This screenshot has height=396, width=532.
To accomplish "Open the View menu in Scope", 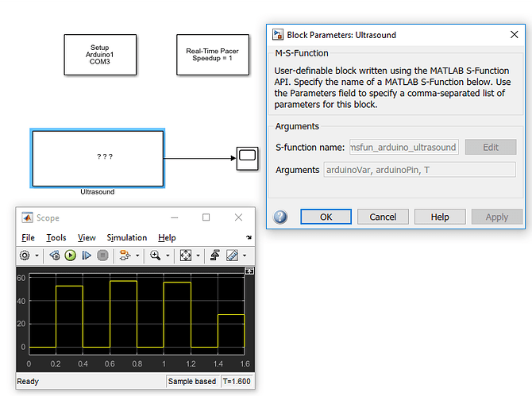I will click(87, 237).
